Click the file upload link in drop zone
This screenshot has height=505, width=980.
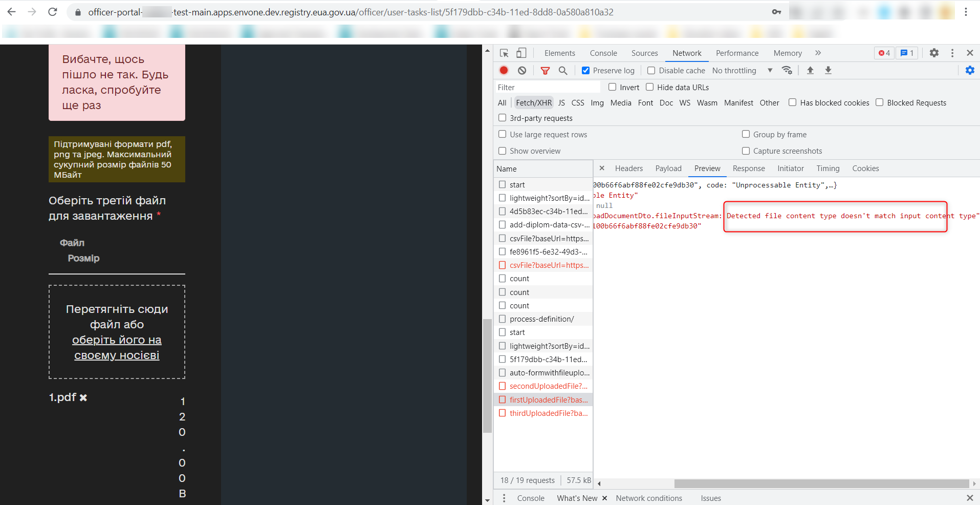coord(117,347)
